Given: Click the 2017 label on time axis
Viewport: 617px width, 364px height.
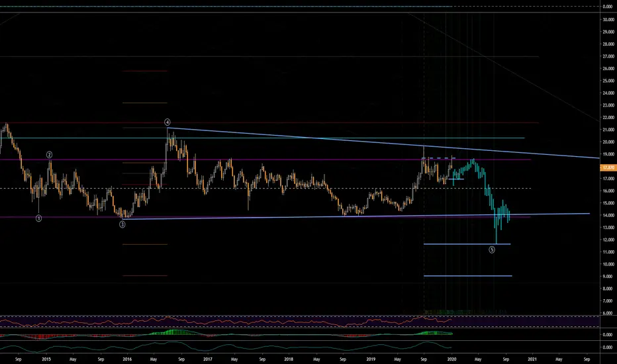Looking at the screenshot, I should click(x=208, y=359).
